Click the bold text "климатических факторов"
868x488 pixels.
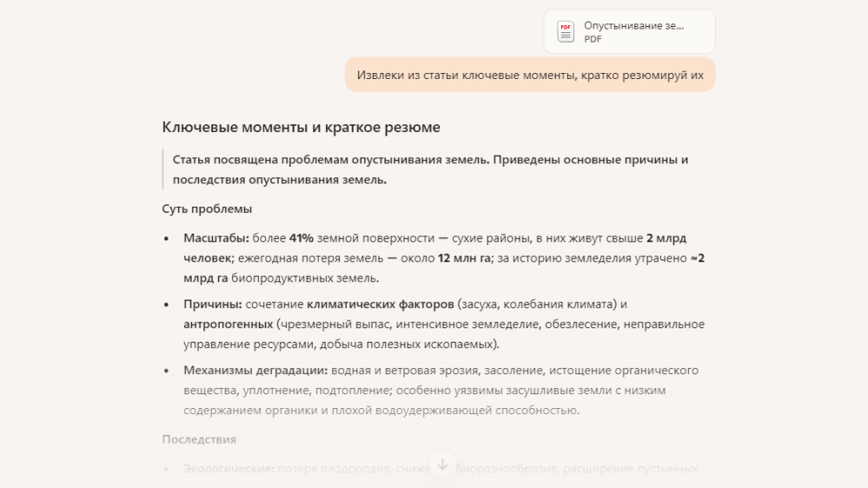381,304
